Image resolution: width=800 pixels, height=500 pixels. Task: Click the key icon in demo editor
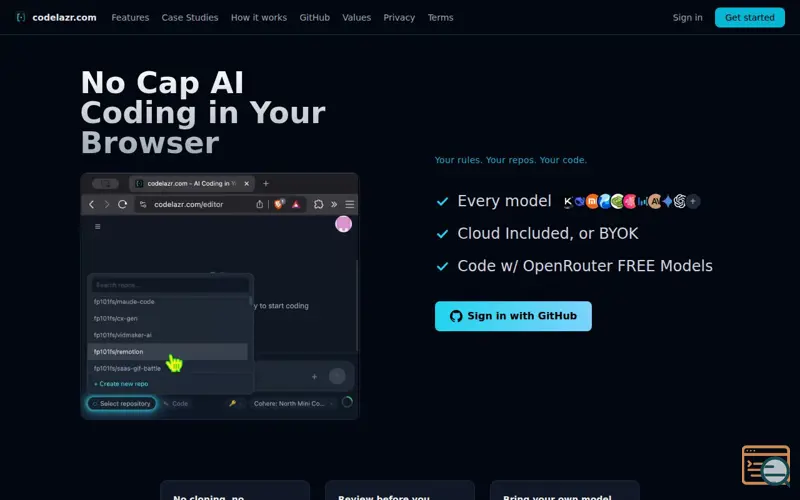[232, 403]
